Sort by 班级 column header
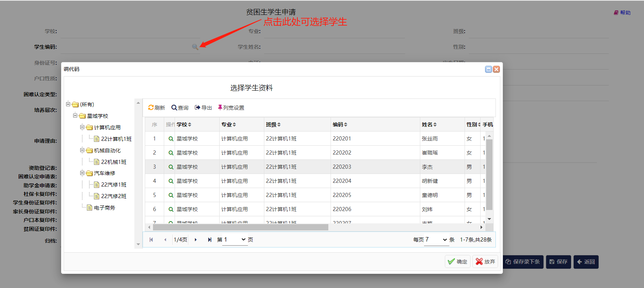Viewport: 644px width, 288px height. [x=273, y=124]
